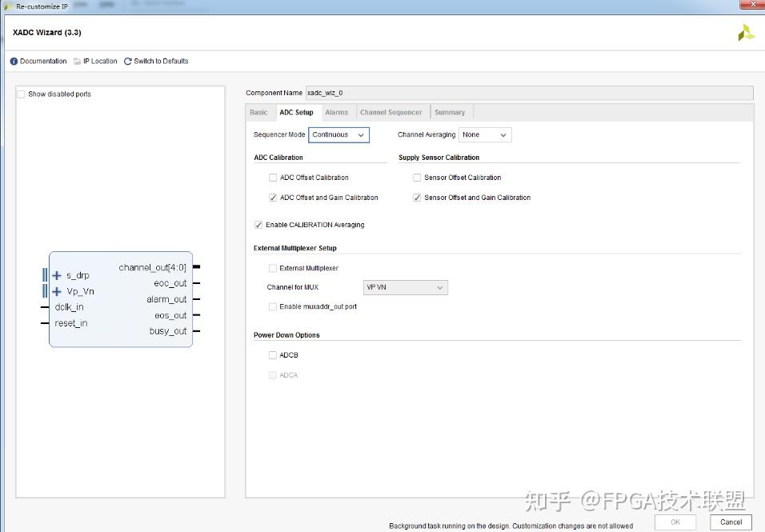Switch to the Channel Sequencer tab
Viewport: 765px width, 532px height.
point(391,112)
